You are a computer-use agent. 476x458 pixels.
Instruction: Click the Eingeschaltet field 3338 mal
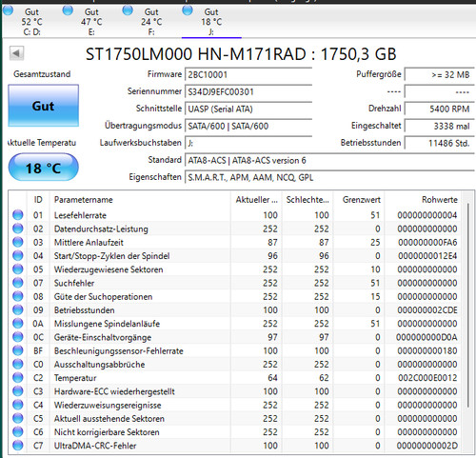pos(440,127)
